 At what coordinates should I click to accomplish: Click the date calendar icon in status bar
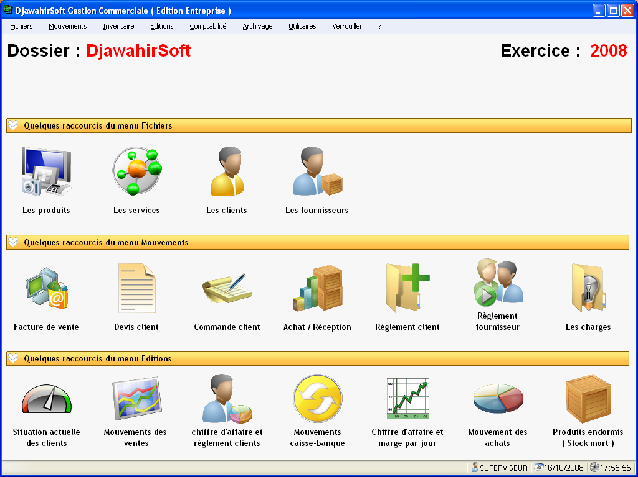coord(540,467)
